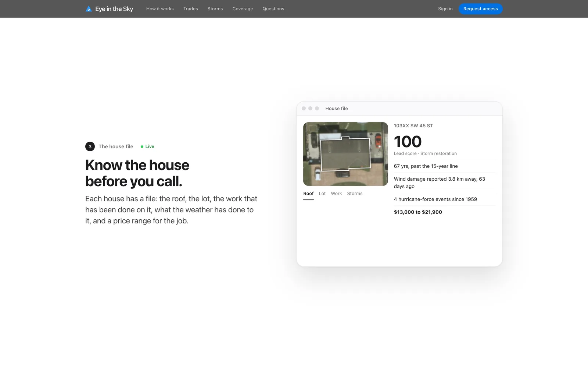Image resolution: width=588 pixels, height=368 pixels.
Task: Click the price range $13,000 to $21,900
Action: click(418, 212)
